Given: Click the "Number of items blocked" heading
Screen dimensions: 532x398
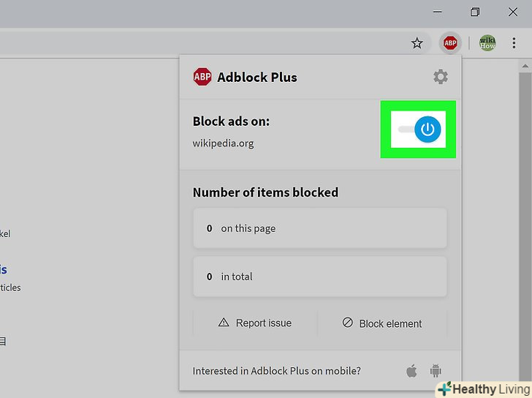Looking at the screenshot, I should click(265, 192).
